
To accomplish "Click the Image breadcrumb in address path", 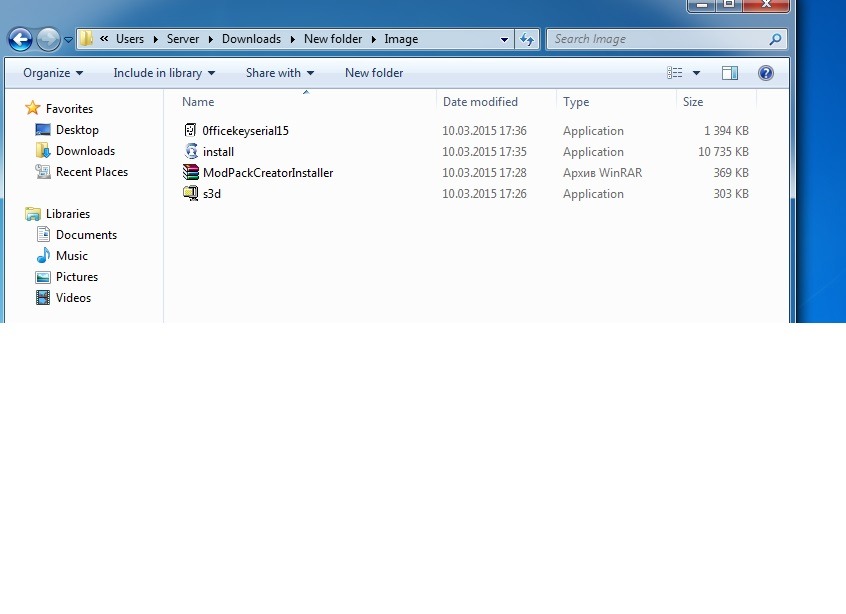I will point(401,39).
